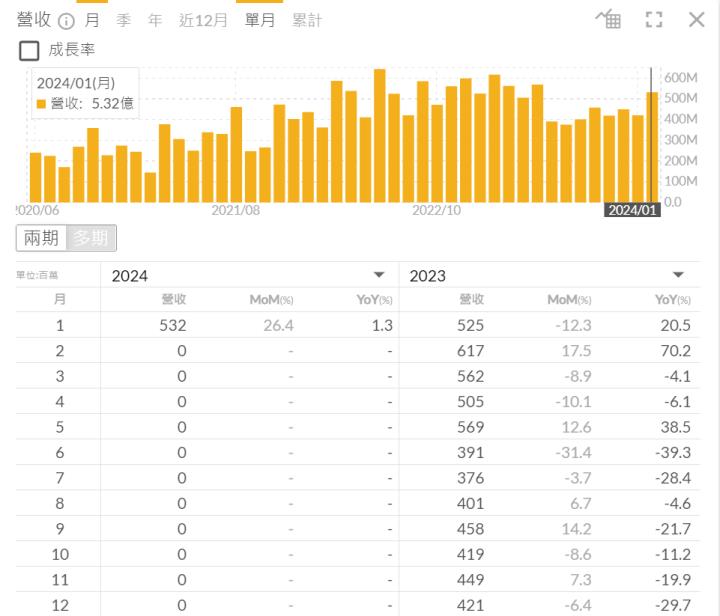Expand the panel to fullscreen
The width and height of the screenshot is (720, 616).
pyautogui.click(x=654, y=20)
